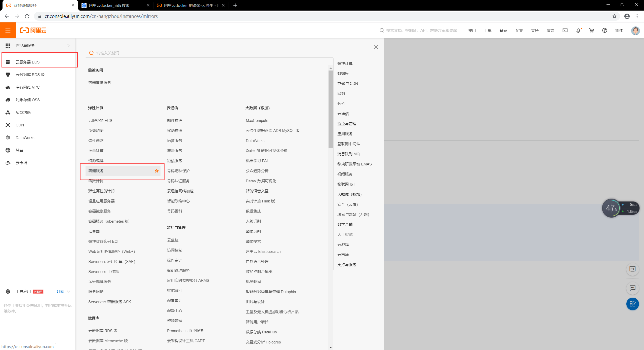Open the Chrome three-dot menu
Viewport: 644px width, 350px height.
(637, 16)
